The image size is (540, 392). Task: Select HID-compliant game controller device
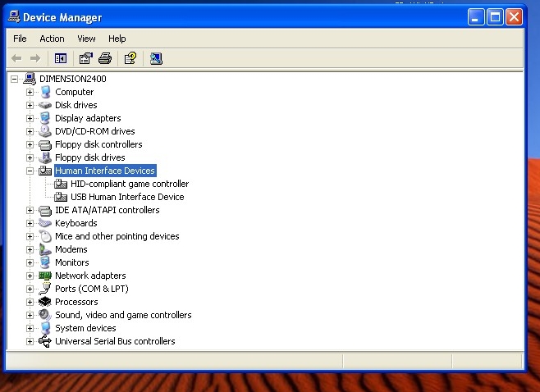(x=129, y=184)
